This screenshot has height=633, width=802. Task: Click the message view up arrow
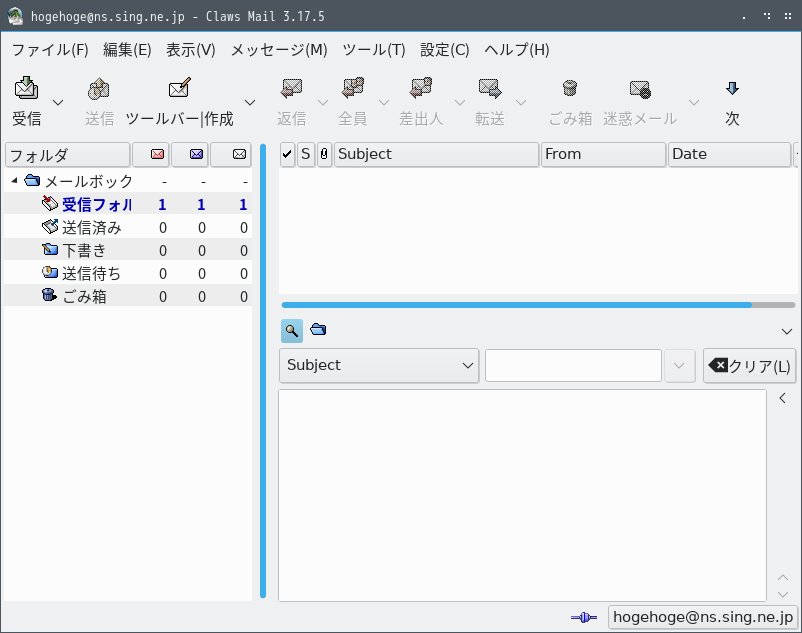click(783, 577)
